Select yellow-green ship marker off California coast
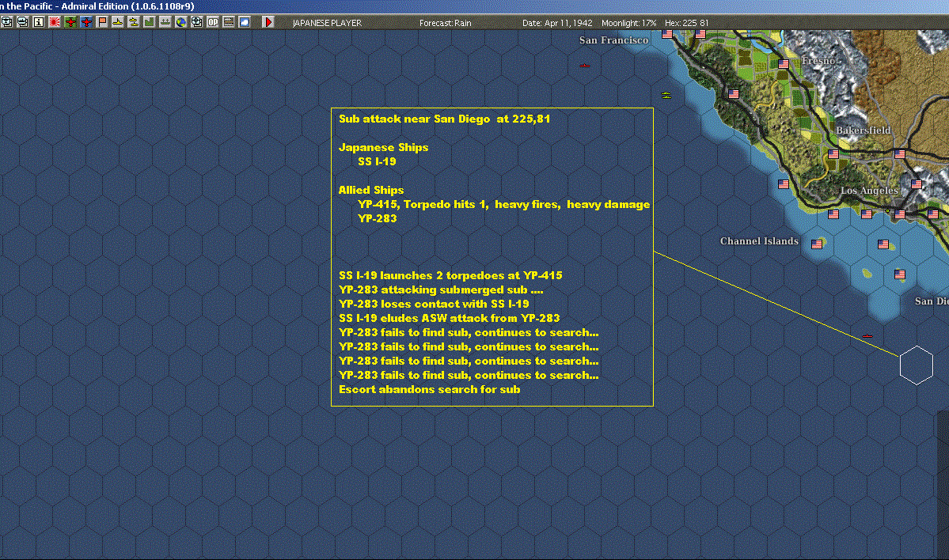Viewport: 949px width, 560px height. (x=666, y=95)
